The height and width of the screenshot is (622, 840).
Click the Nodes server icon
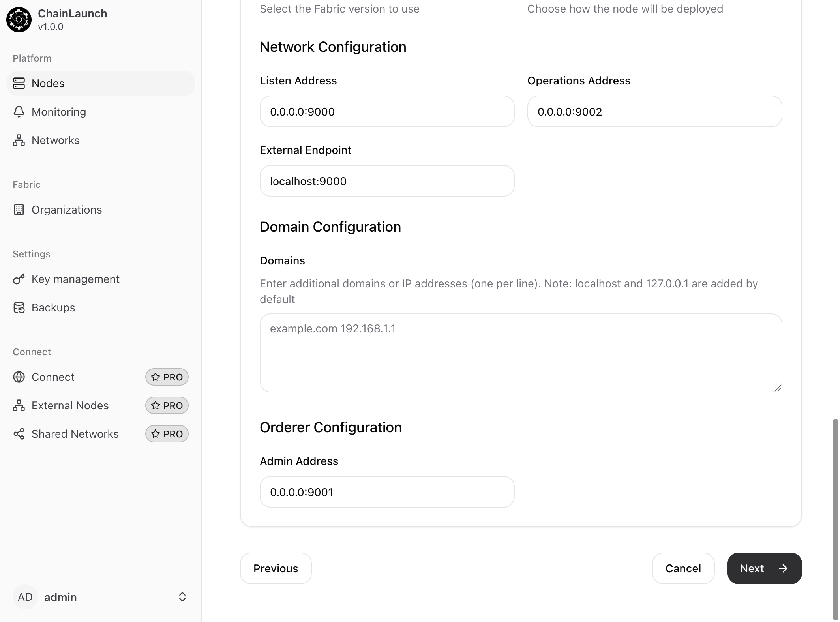click(19, 83)
